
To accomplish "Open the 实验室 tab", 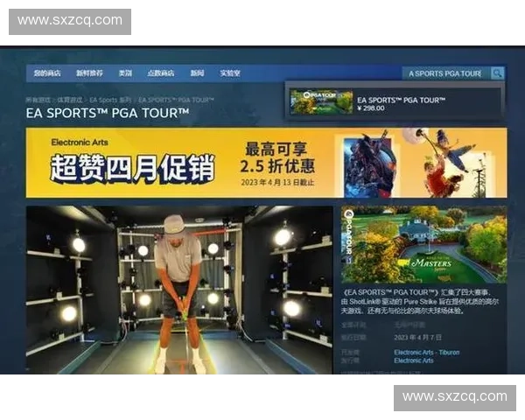I will click(x=230, y=73).
